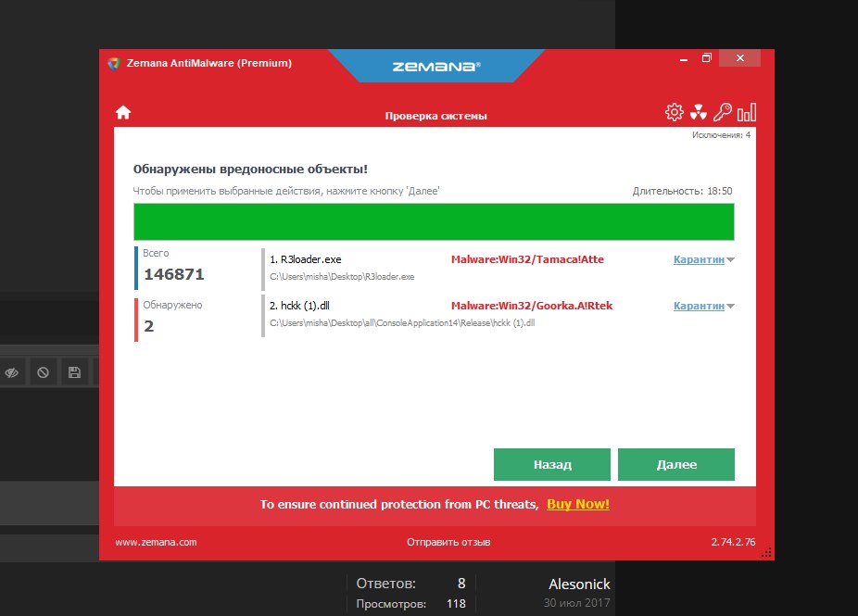Click the prohibit circle icon in background window
The width and height of the screenshot is (858, 616).
[x=43, y=372]
